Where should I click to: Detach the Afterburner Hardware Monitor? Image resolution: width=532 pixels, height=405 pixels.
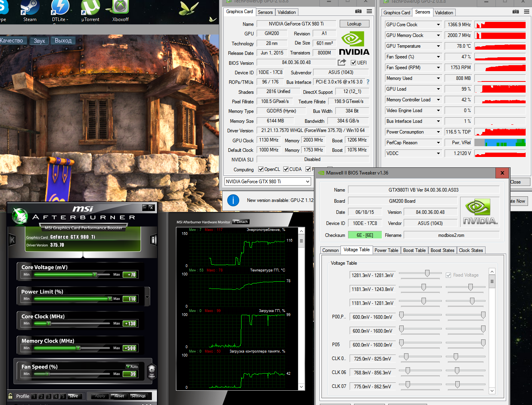click(x=241, y=222)
